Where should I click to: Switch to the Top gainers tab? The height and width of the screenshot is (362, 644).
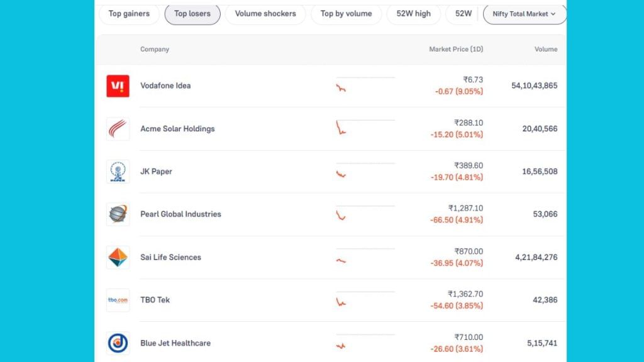129,14
